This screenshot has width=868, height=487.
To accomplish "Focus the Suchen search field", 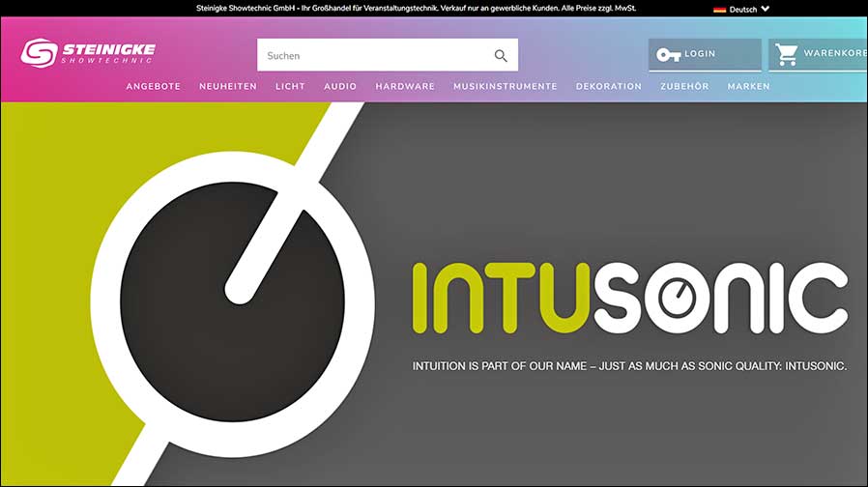I will (x=388, y=55).
